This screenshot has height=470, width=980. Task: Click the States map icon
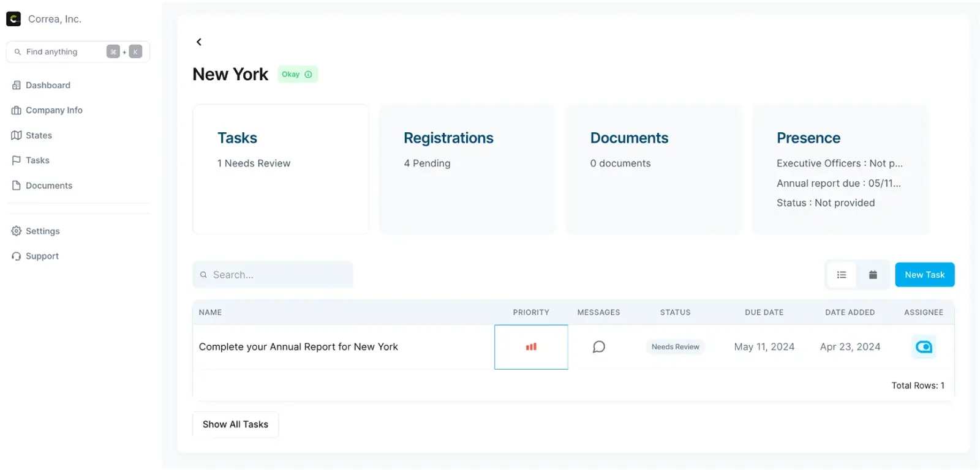(17, 135)
